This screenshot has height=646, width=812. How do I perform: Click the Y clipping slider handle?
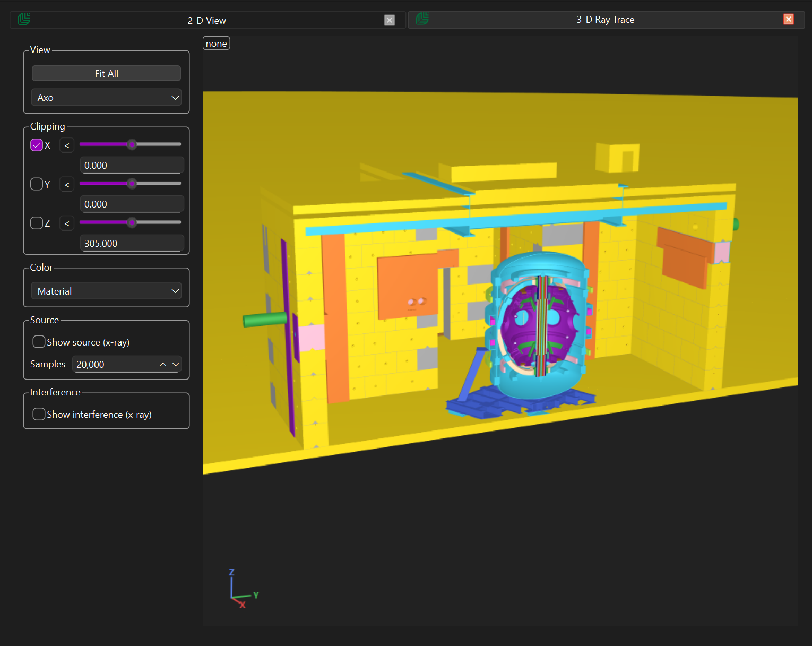click(132, 184)
